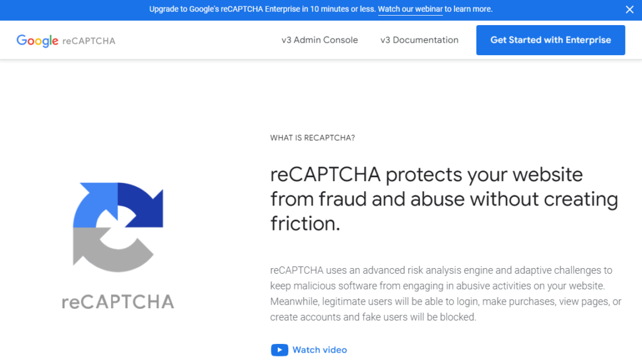The height and width of the screenshot is (364, 642).
Task: Open the 'Watch video' text link
Action: click(x=320, y=350)
